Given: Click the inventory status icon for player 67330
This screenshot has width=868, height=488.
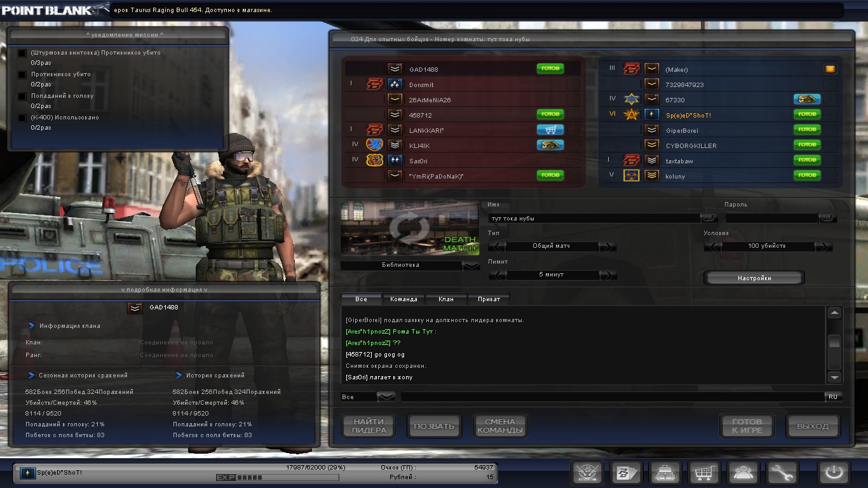Looking at the screenshot, I should coord(807,99).
